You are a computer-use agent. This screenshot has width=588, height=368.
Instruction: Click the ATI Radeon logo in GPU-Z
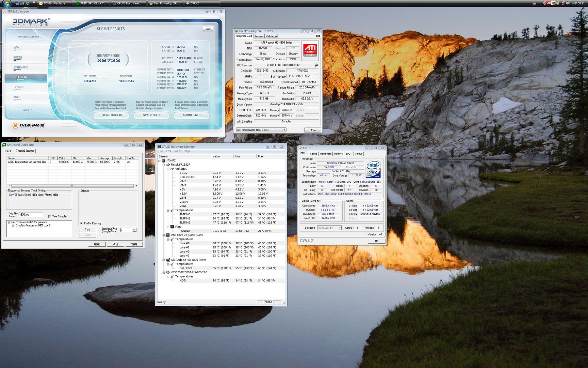pyautogui.click(x=310, y=50)
